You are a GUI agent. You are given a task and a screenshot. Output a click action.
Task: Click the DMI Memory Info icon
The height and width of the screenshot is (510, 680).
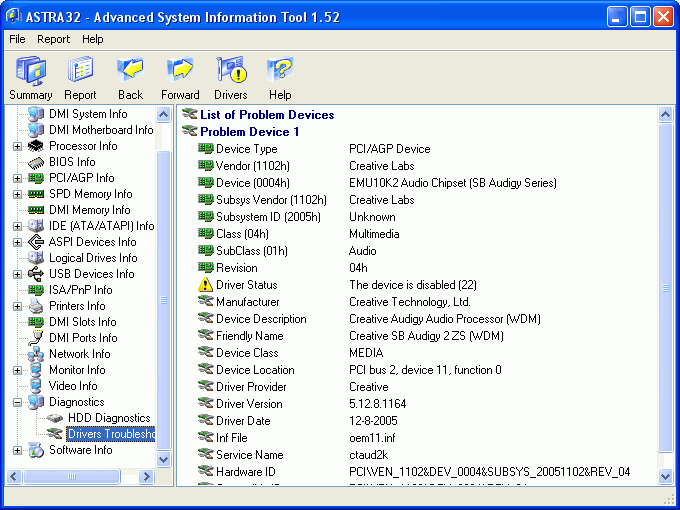tap(36, 210)
